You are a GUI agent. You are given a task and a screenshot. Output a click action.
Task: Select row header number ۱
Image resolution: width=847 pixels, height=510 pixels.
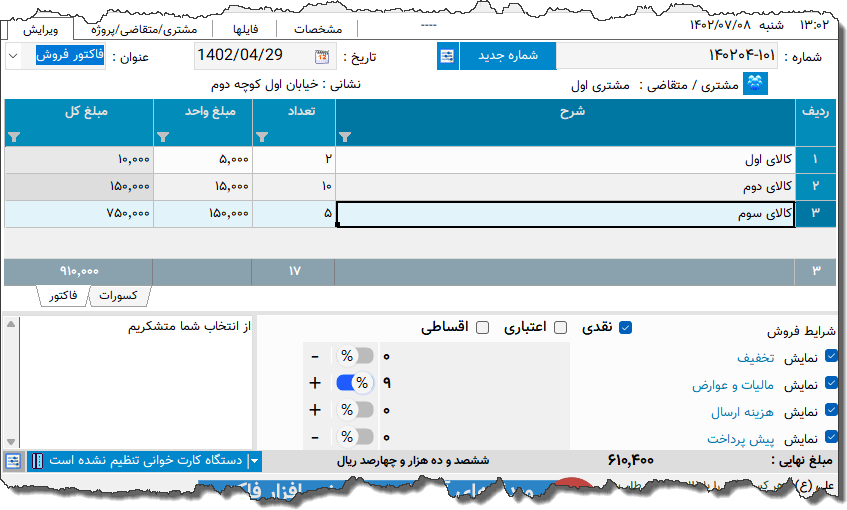click(815, 159)
